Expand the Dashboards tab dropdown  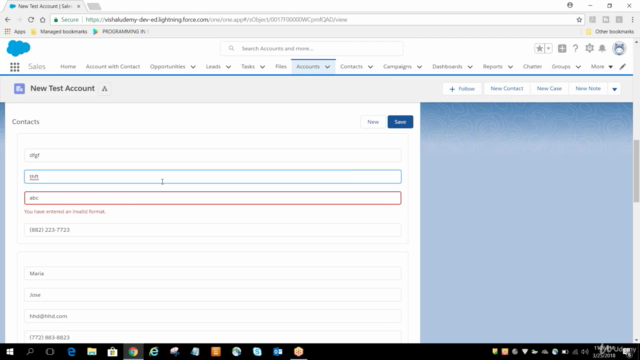coord(470,67)
